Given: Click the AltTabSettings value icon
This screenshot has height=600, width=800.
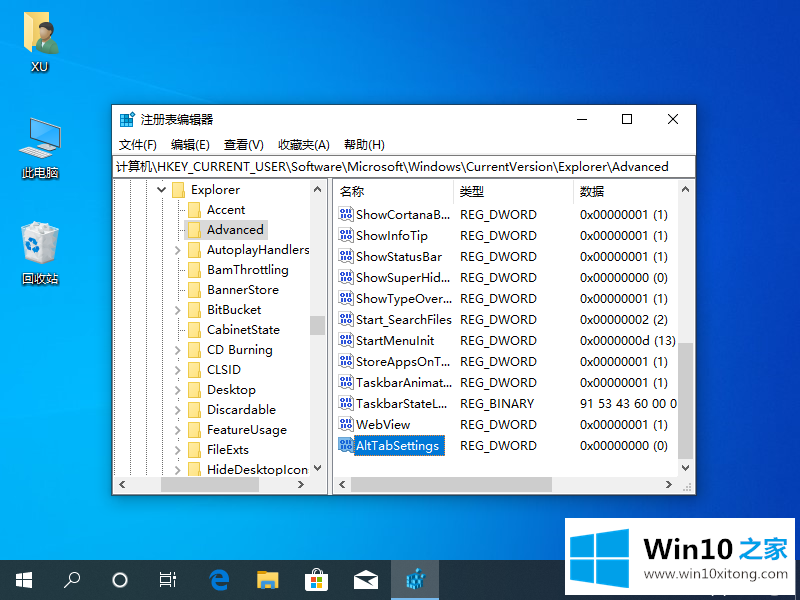Looking at the screenshot, I should [345, 445].
